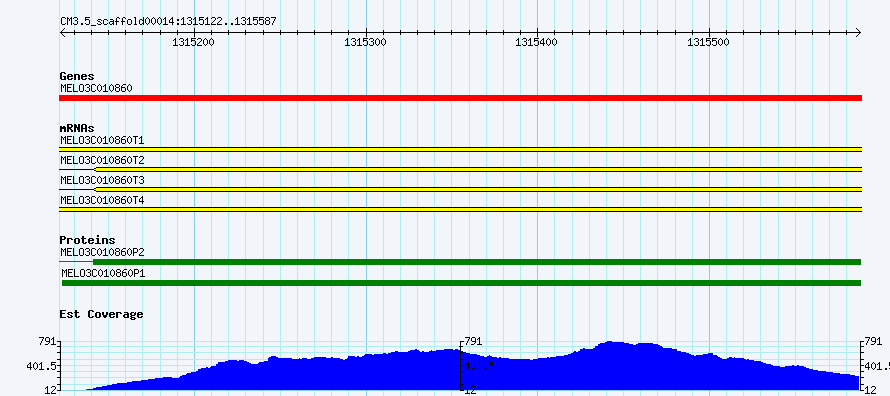Select the MELO3C010860T2 mRNA feature

[460, 169]
